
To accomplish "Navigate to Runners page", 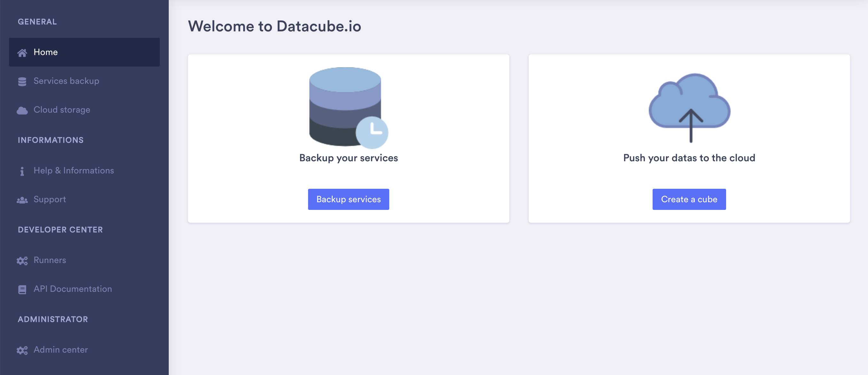I will tap(84, 260).
